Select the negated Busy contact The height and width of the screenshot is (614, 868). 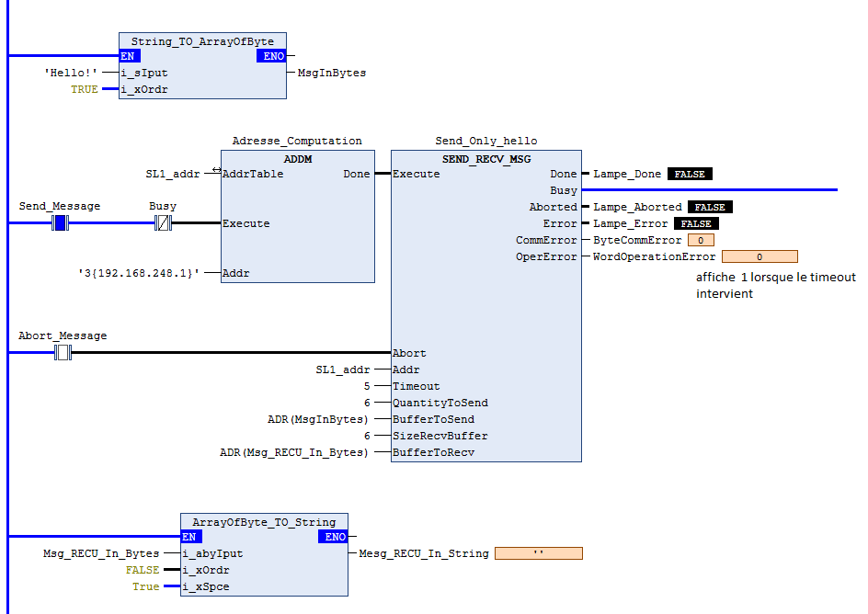(x=163, y=223)
